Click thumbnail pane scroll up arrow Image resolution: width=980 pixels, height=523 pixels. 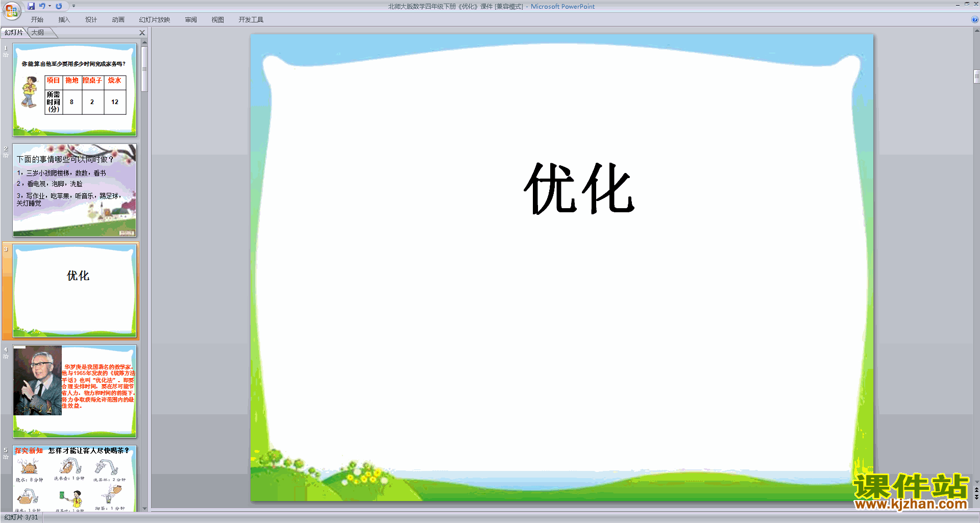tap(144, 43)
